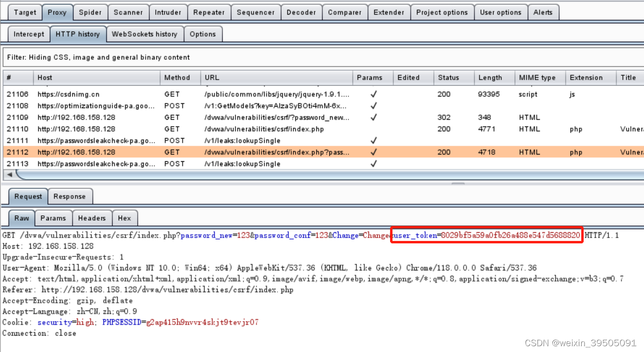
Task: Open the User options tab
Action: coord(501,13)
